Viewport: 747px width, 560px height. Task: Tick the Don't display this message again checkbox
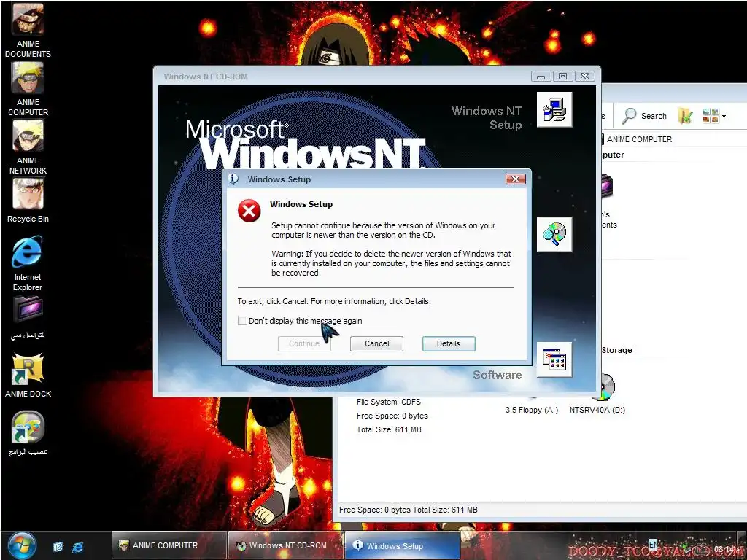242,321
